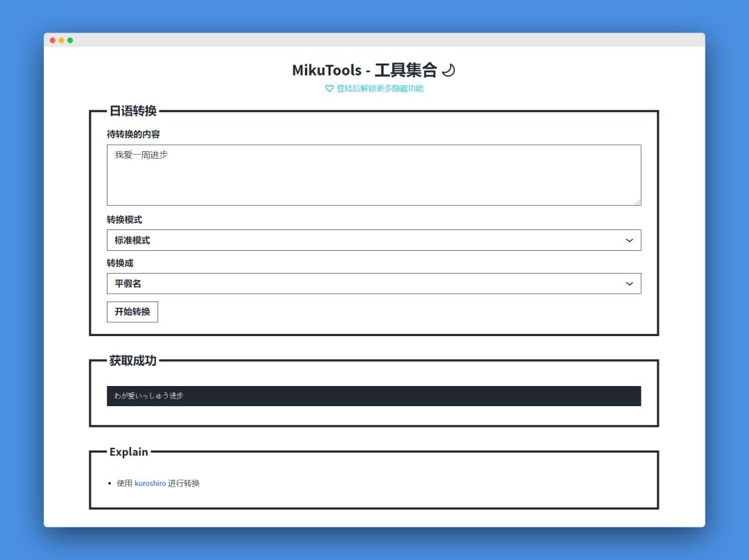The image size is (749, 560).
Task: Click the 转换成 label
Action: (x=120, y=263)
